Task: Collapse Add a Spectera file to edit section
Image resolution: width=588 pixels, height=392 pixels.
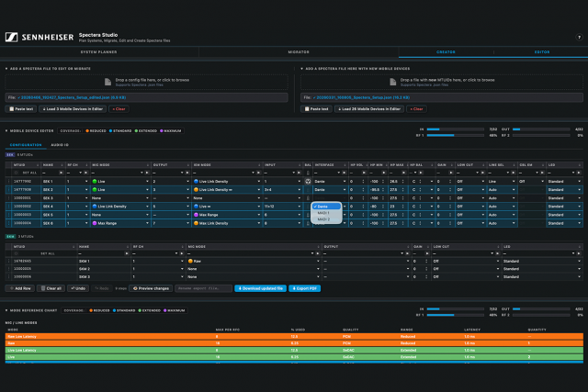Action: (6, 69)
